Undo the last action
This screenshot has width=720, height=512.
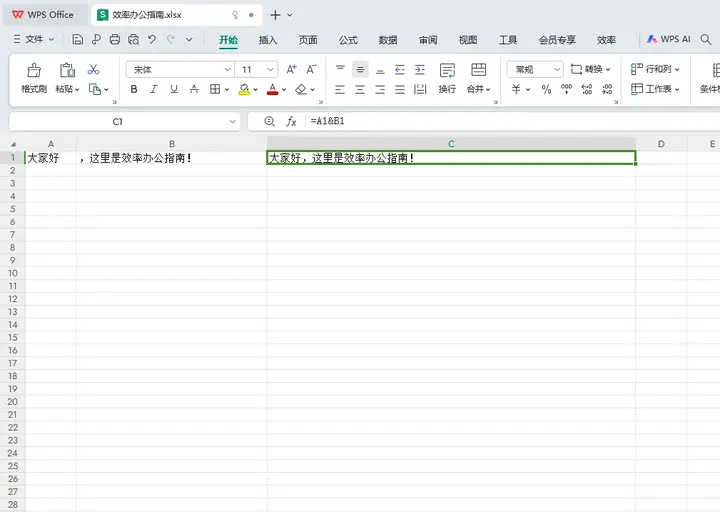click(x=152, y=40)
